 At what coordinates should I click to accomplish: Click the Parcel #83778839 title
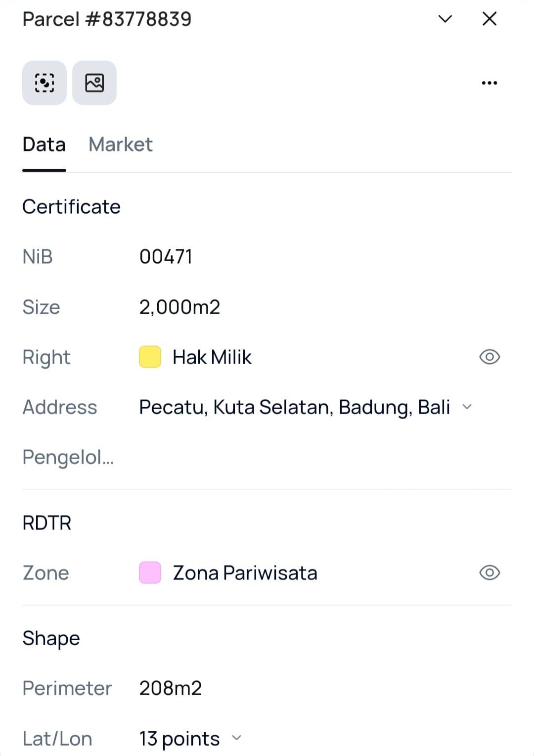point(107,19)
